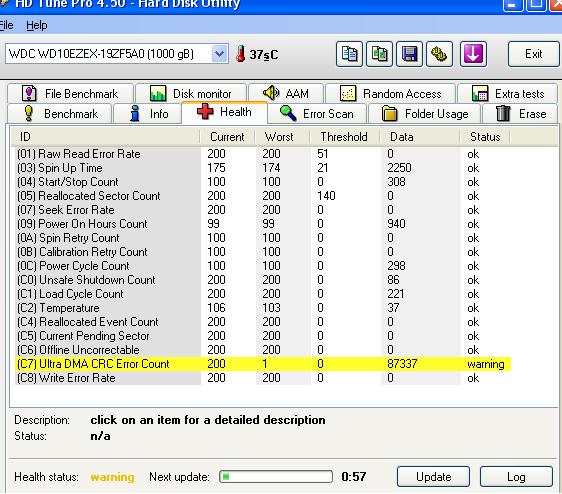
Task: Select the Reallocated Event Count row
Action: click(x=263, y=322)
